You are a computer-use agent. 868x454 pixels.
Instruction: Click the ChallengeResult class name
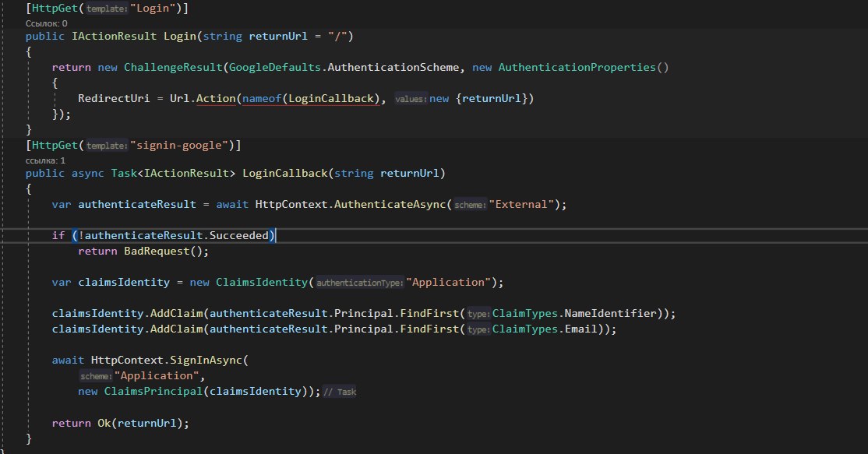(173, 68)
